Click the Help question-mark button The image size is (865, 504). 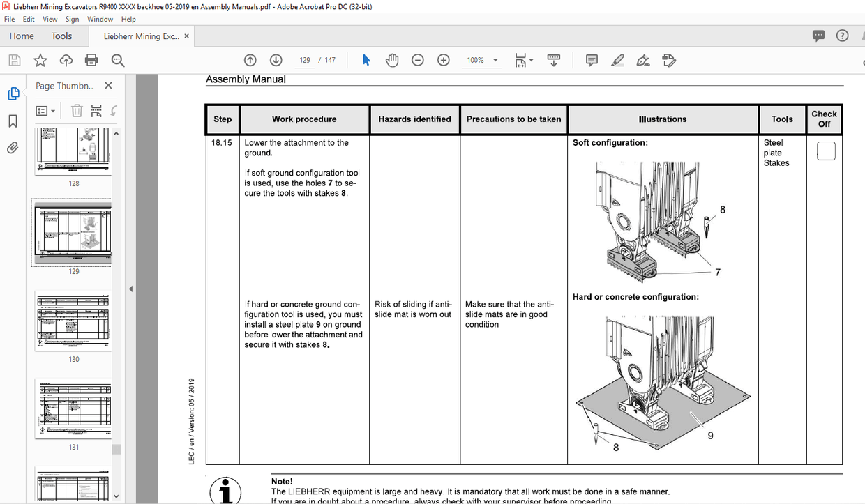(x=842, y=35)
